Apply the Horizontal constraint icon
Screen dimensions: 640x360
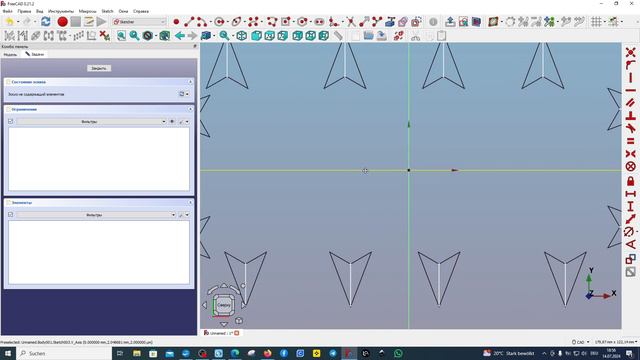[631, 90]
